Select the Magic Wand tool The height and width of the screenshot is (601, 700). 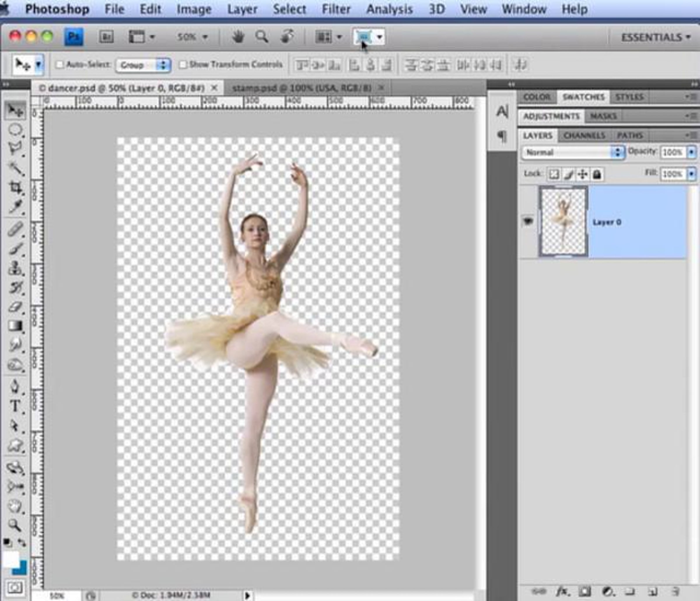[15, 168]
